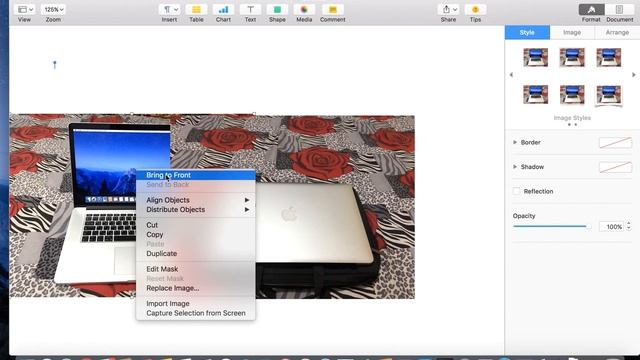Add a Comment via toolbar icon
This screenshot has width=640, height=360.
333,9
